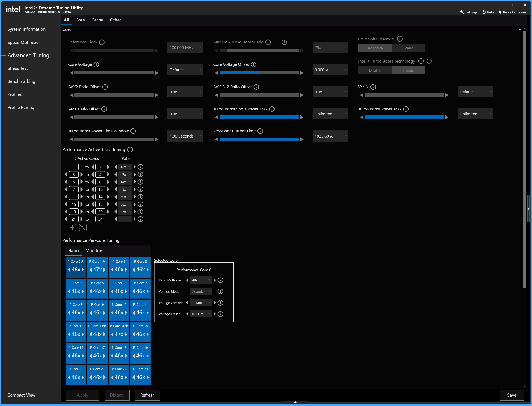
Task: Click Processor Current Limit slider track
Action: pyautogui.click(x=259, y=140)
